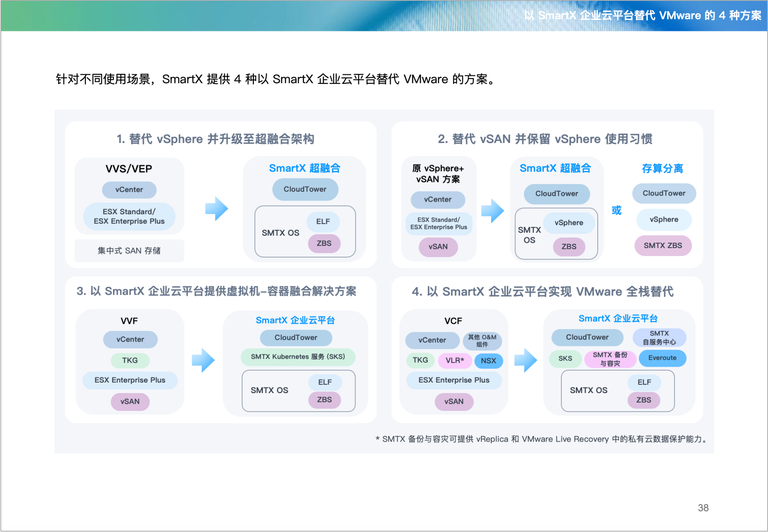Click the 集中式 SAN 存储 box

[129, 251]
